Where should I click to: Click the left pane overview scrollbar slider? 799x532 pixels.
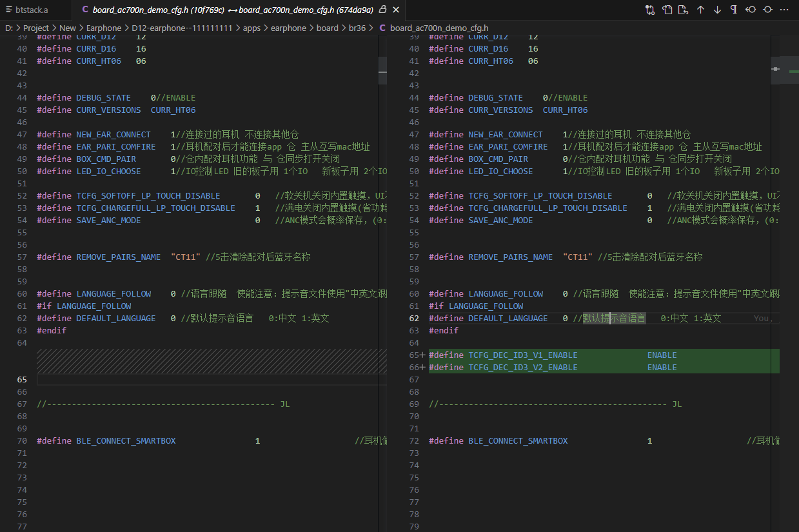click(x=382, y=70)
